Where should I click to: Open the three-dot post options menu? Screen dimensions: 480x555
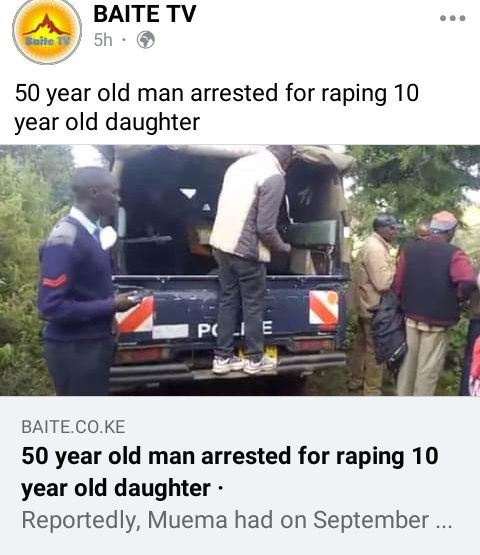452,18
